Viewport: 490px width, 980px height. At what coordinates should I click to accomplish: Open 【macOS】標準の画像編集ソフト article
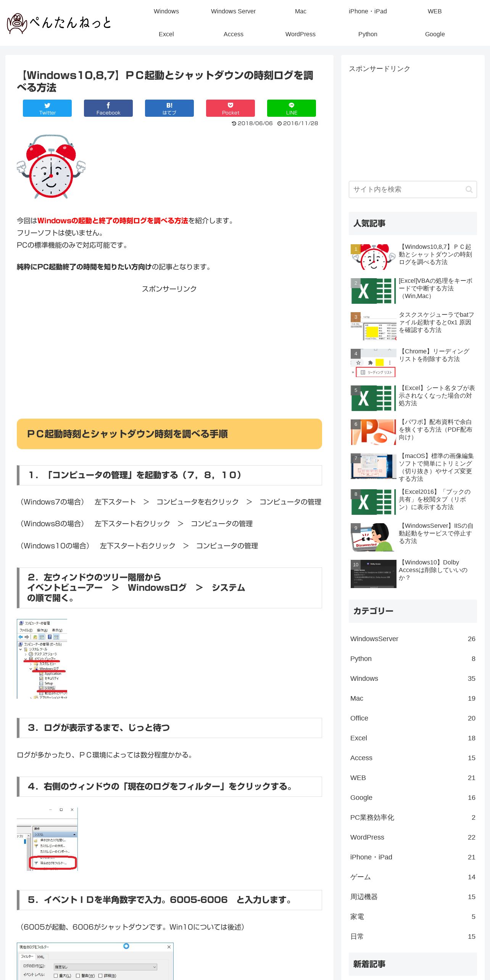point(413,467)
